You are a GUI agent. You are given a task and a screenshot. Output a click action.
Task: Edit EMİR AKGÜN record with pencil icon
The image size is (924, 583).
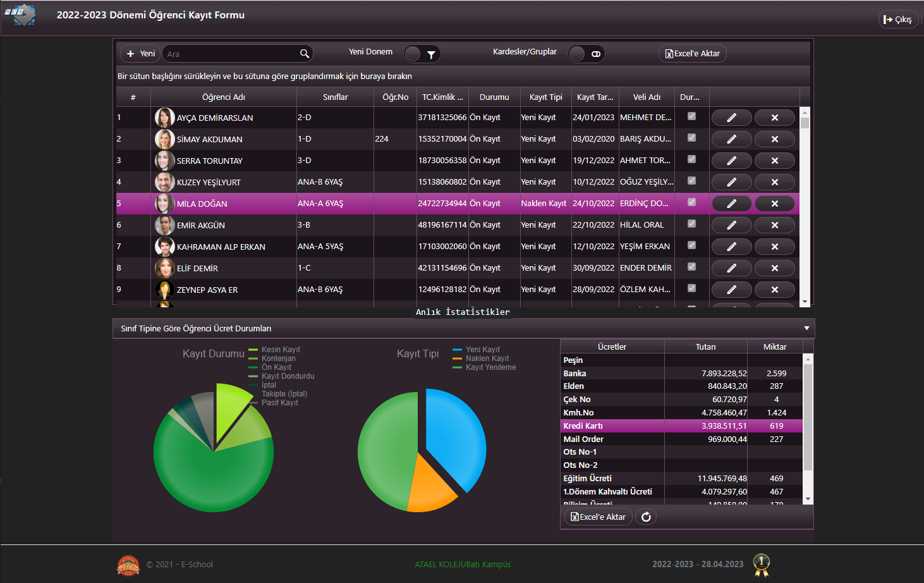(x=731, y=225)
